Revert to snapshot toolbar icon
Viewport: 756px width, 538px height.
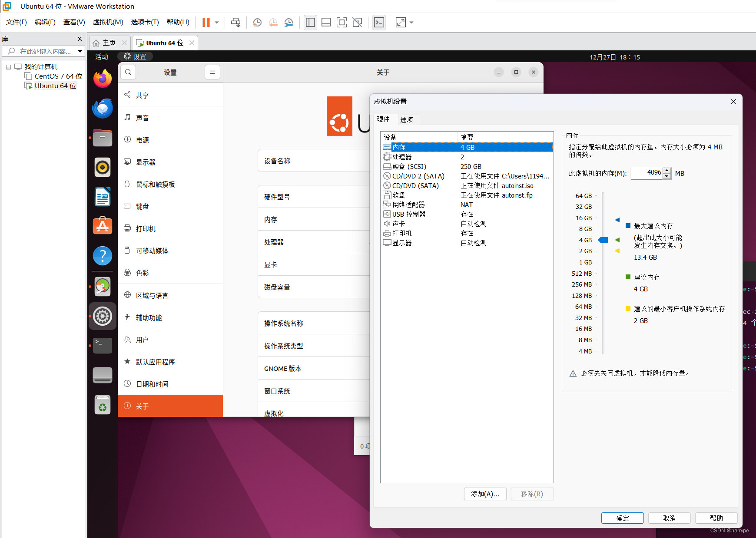coord(273,22)
